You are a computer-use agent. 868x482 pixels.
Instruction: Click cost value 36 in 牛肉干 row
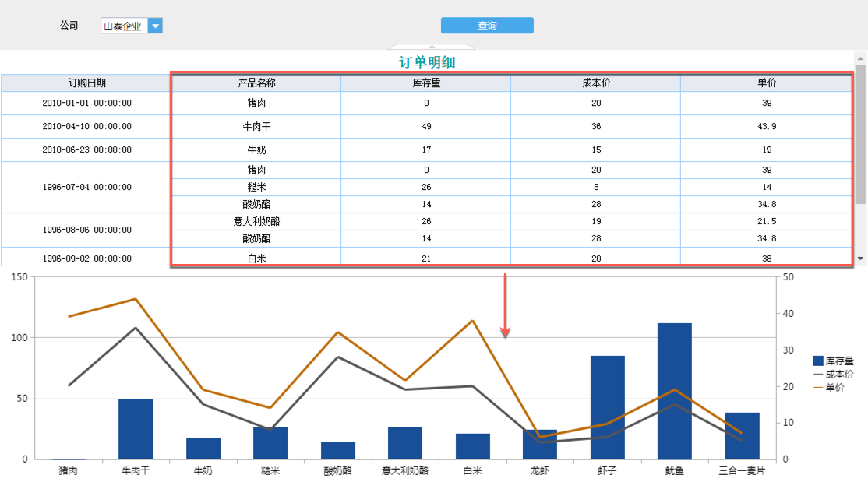tap(595, 126)
